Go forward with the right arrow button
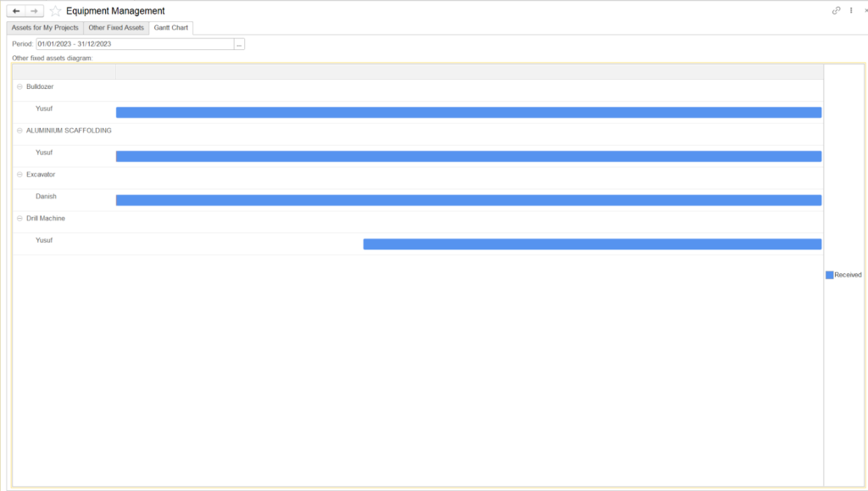This screenshot has width=868, height=491. click(x=34, y=11)
